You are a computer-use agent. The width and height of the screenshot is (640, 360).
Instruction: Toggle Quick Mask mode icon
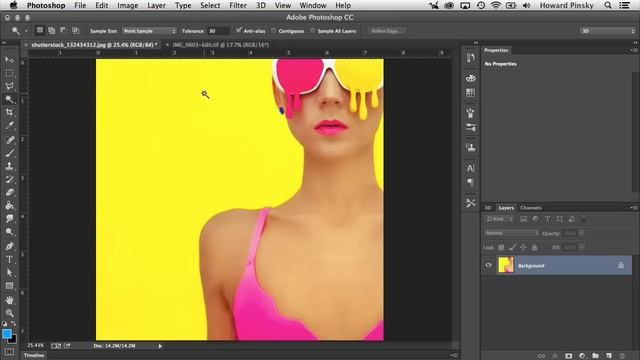[x=9, y=351]
